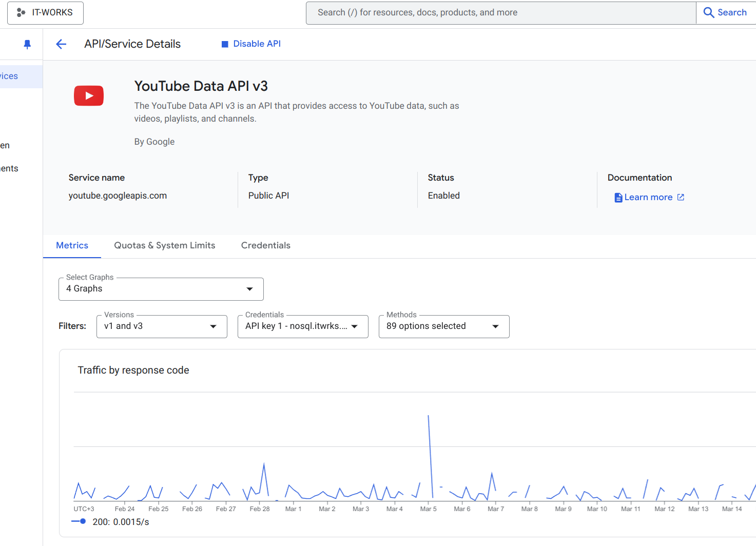The width and height of the screenshot is (756, 546).
Task: Click the highlighted sidebar item ending in 'ices'
Action: 21,76
